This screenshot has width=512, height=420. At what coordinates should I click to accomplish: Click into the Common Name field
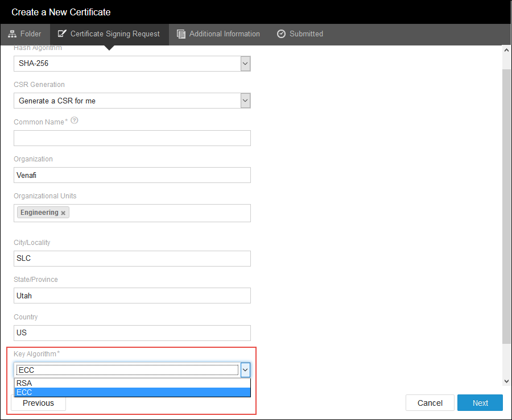tap(132, 138)
